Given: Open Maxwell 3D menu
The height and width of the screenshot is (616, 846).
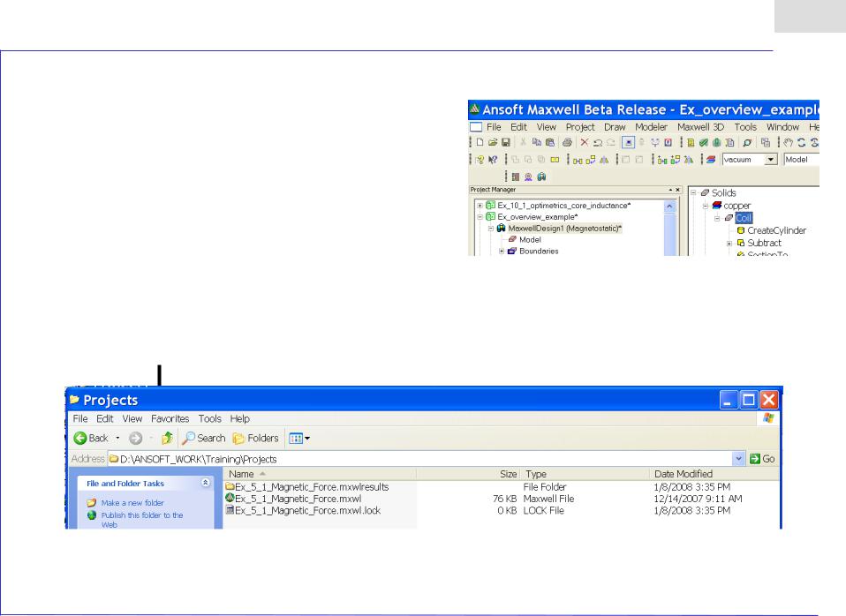Looking at the screenshot, I should (700, 127).
